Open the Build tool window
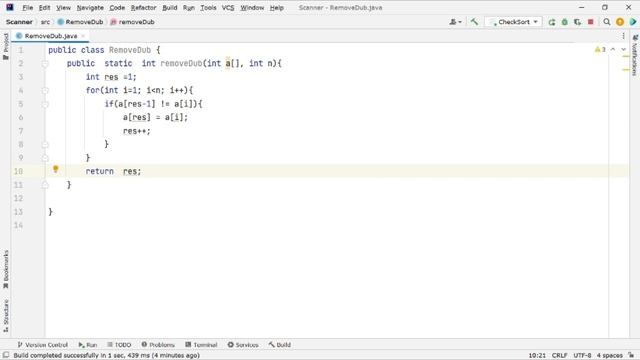Image resolution: width=640 pixels, height=360 pixels. (x=280, y=345)
